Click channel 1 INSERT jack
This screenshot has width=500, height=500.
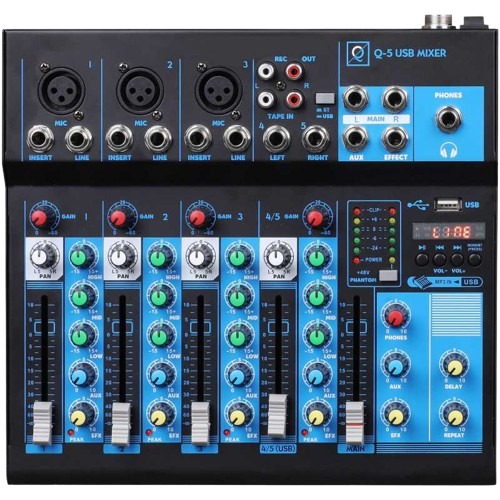tap(40, 139)
